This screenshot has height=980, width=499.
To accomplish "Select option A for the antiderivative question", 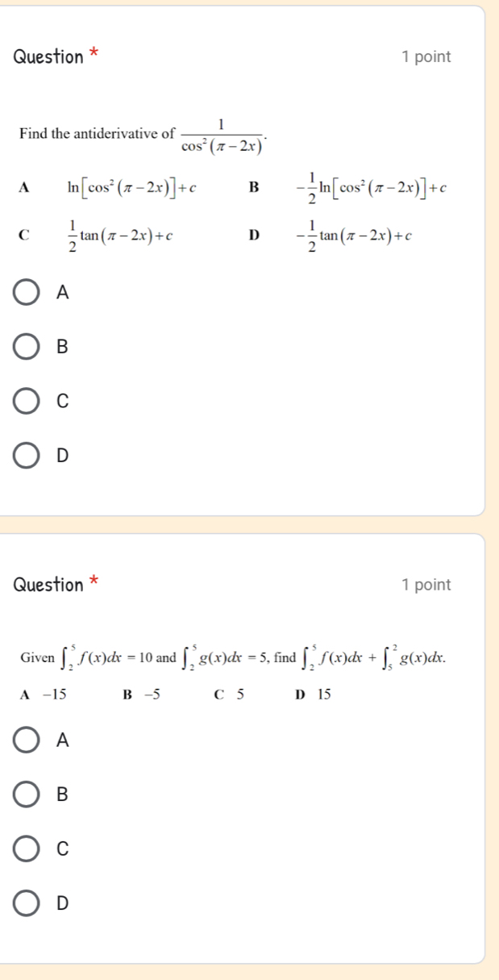I will click(x=28, y=294).
